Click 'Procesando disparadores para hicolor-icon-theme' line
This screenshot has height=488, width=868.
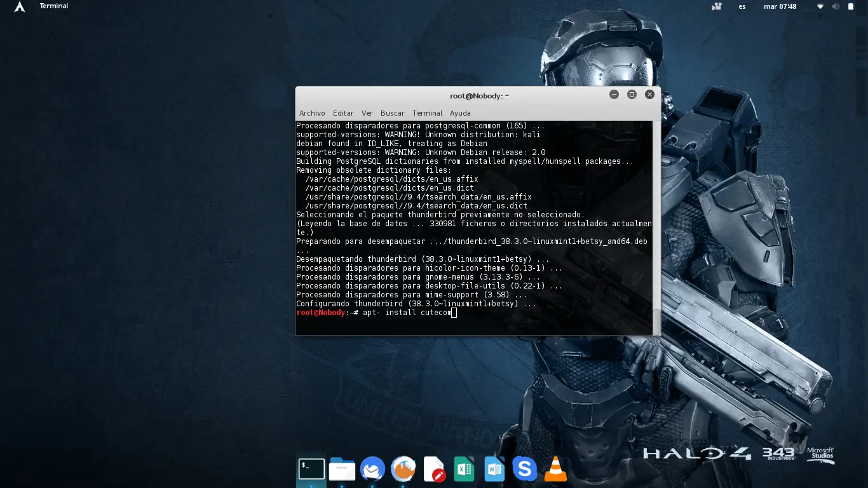[430, 268]
